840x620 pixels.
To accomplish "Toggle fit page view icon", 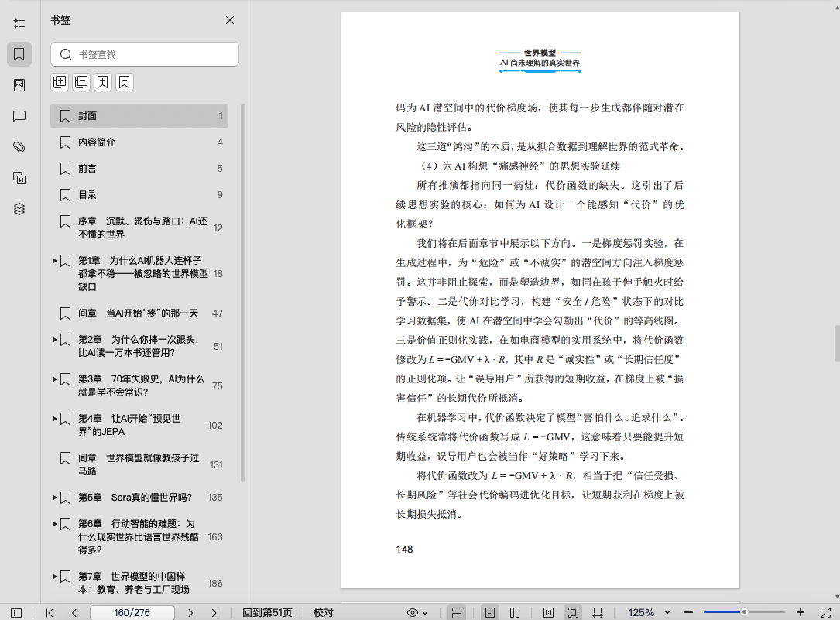I will pyautogui.click(x=573, y=612).
